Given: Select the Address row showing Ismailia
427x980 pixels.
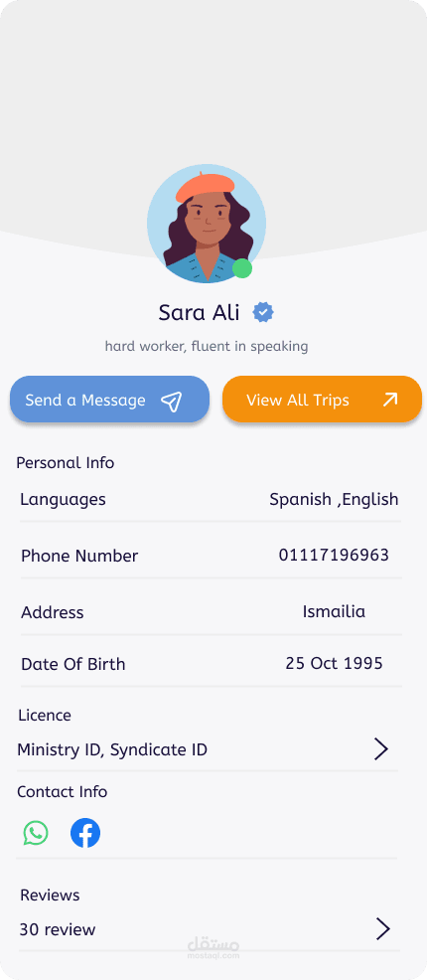Looking at the screenshot, I should [x=211, y=611].
